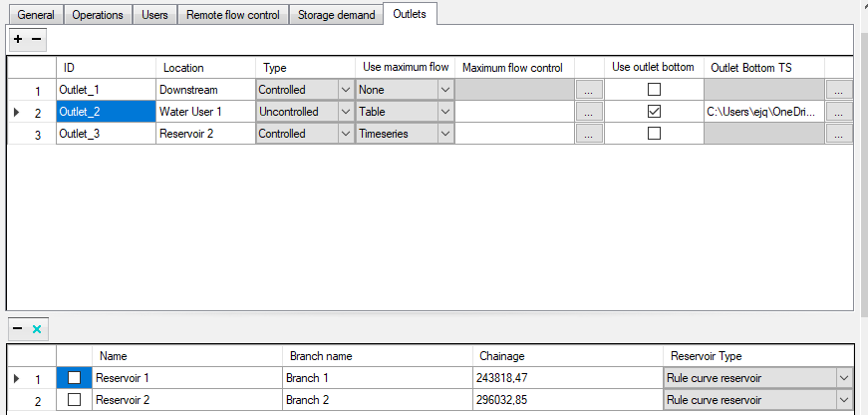The image size is (868, 415).
Task: Click maximum flow browse button for Outlet_1
Action: (589, 90)
